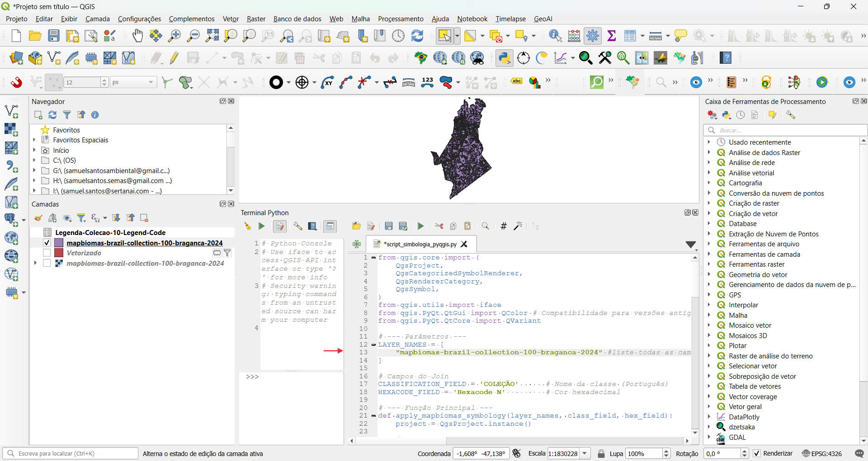This screenshot has height=461, width=868.
Task: Open the Escala scale dropdown
Action: tap(585, 453)
